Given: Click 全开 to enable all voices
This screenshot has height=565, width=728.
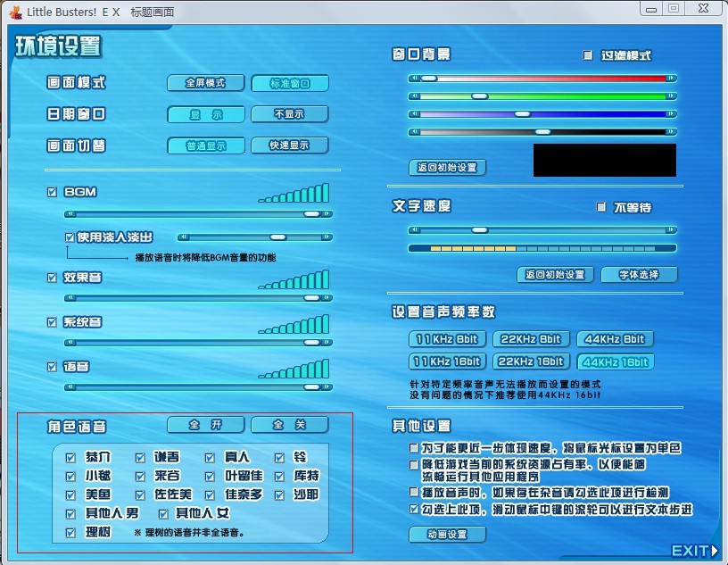Looking at the screenshot, I should click(x=206, y=425).
